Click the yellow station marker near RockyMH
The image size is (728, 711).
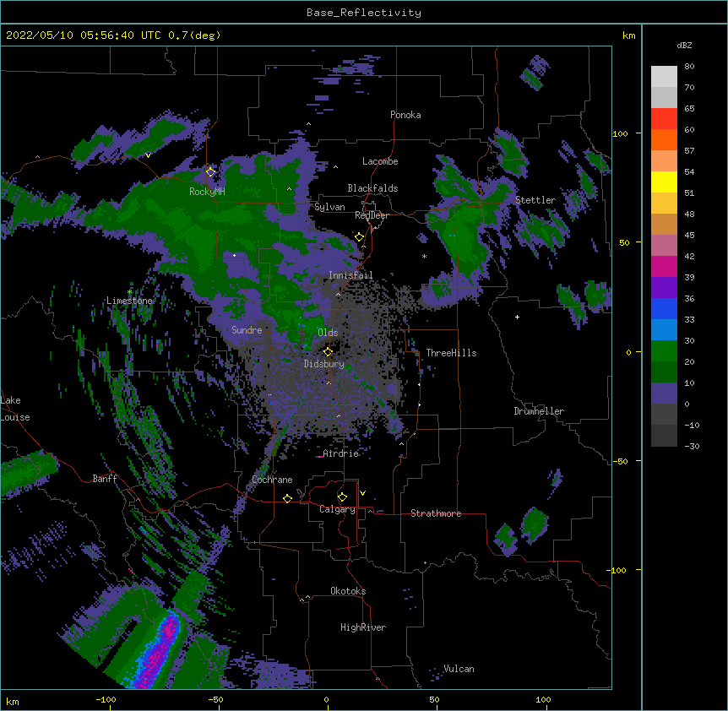(x=210, y=171)
